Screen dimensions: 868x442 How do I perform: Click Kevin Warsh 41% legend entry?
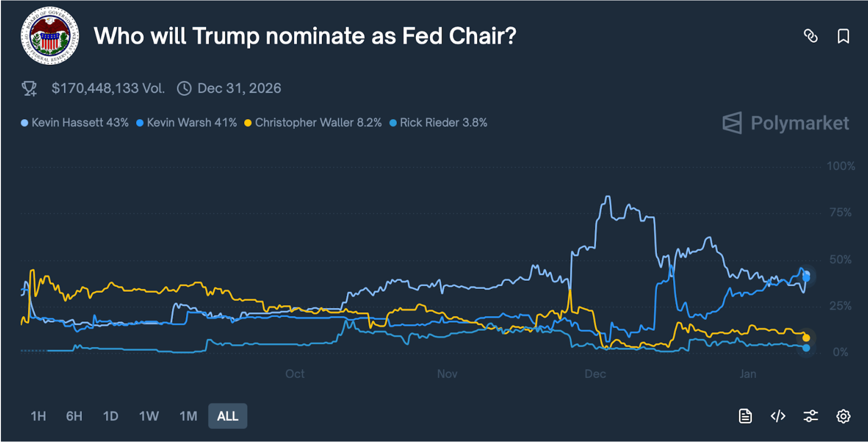187,123
